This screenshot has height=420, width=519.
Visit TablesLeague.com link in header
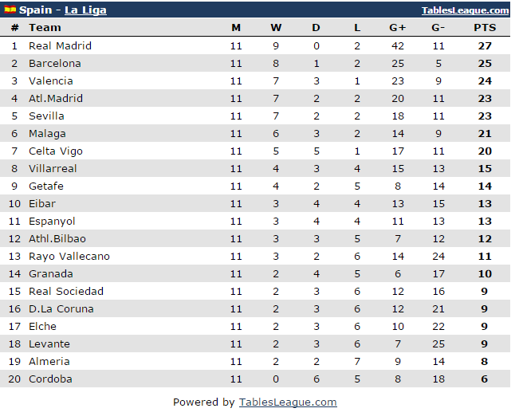click(466, 10)
